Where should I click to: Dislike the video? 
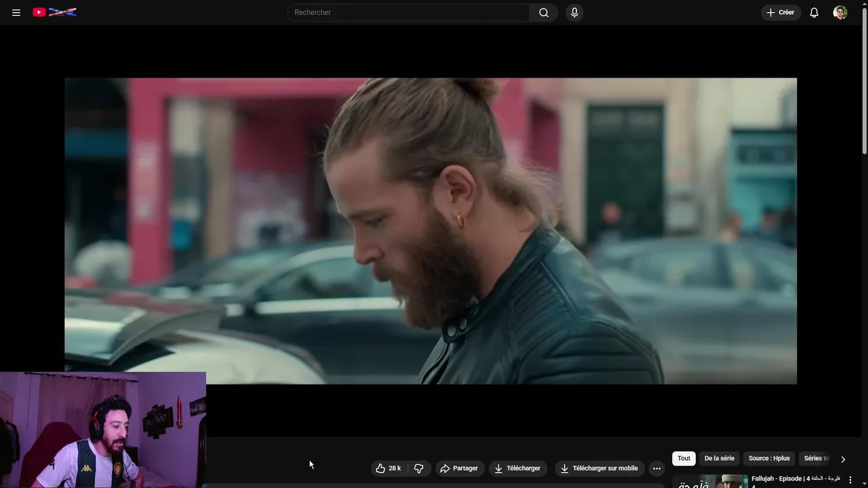(x=418, y=468)
